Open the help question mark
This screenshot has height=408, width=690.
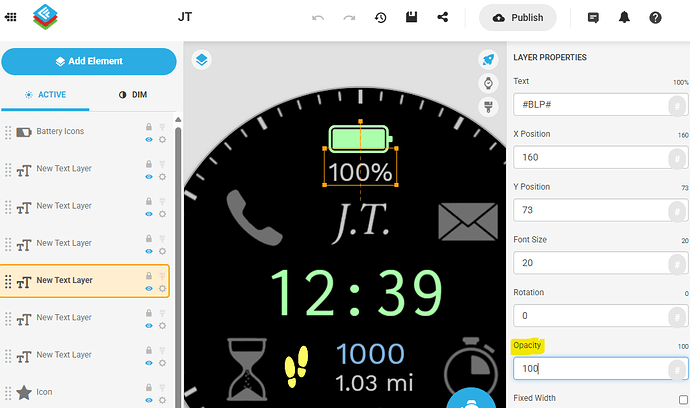[655, 18]
